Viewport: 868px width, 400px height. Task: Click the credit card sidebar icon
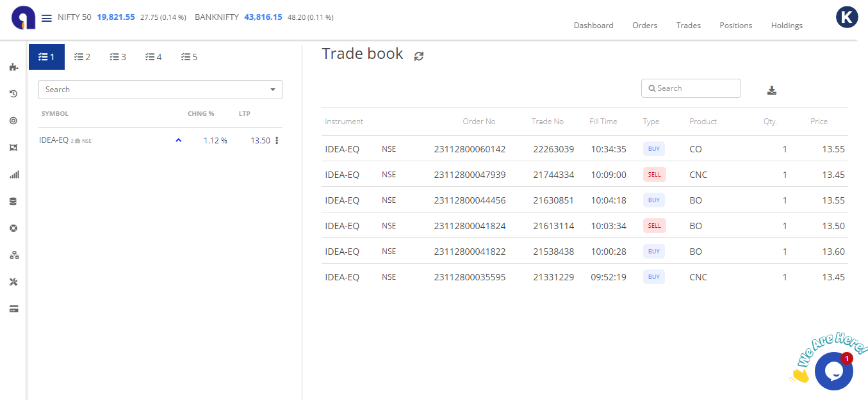tap(13, 309)
